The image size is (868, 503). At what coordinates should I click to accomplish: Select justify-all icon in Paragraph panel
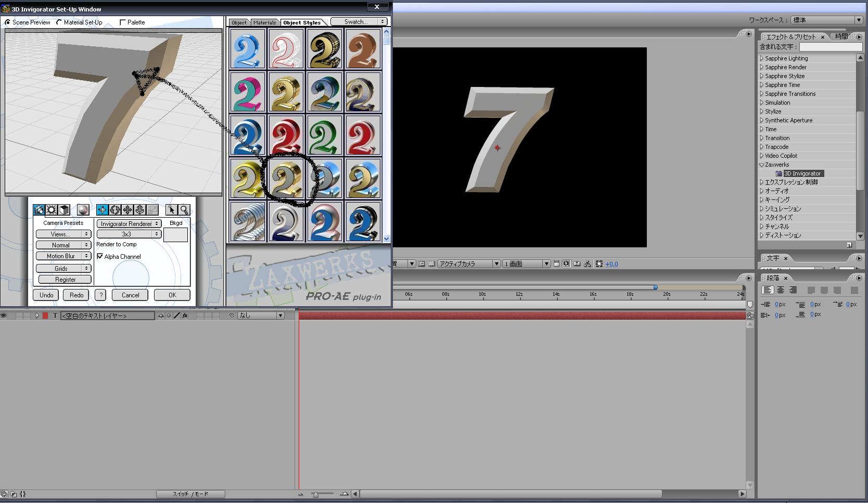pyautogui.click(x=854, y=290)
